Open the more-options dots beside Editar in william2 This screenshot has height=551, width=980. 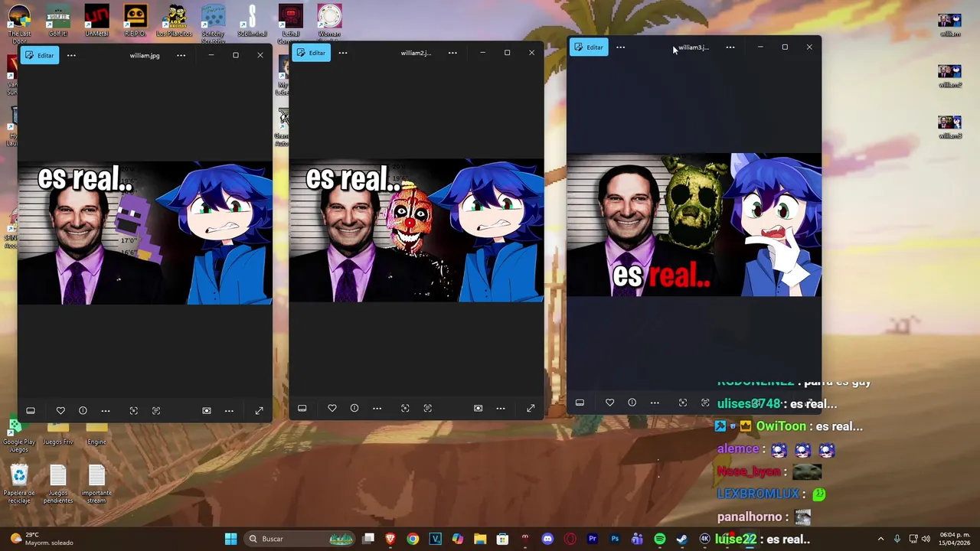(x=343, y=53)
